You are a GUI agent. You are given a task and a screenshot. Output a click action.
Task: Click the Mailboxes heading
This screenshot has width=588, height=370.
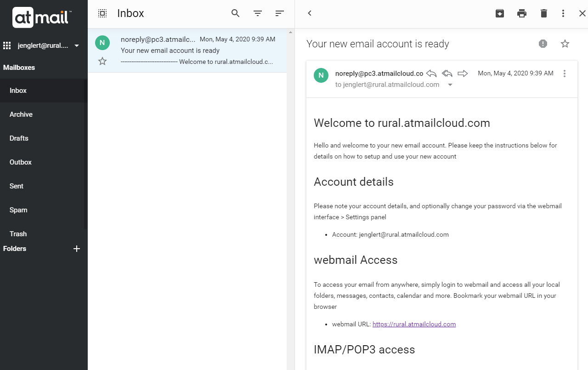pyautogui.click(x=19, y=68)
